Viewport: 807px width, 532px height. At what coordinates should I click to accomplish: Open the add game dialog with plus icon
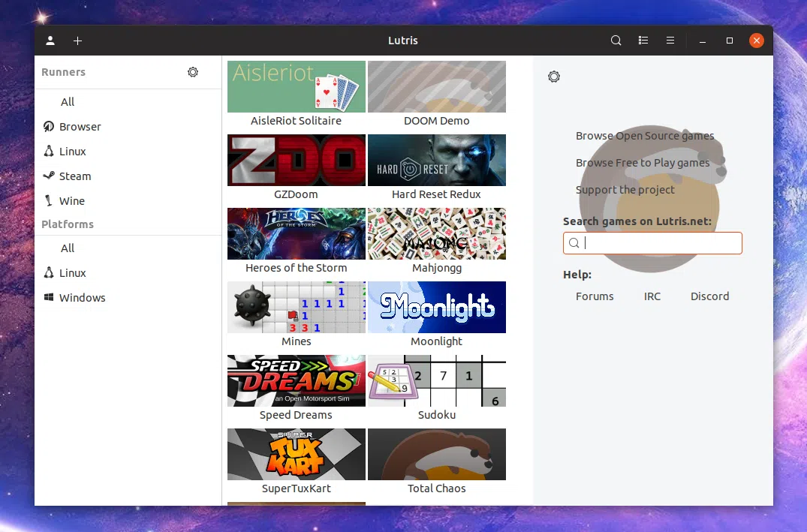(x=77, y=41)
